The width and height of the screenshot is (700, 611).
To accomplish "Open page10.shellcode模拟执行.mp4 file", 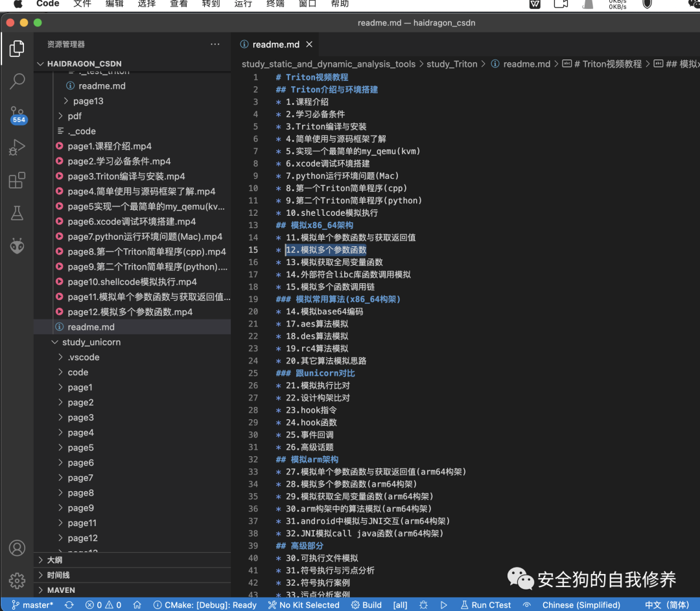I will coord(132,282).
